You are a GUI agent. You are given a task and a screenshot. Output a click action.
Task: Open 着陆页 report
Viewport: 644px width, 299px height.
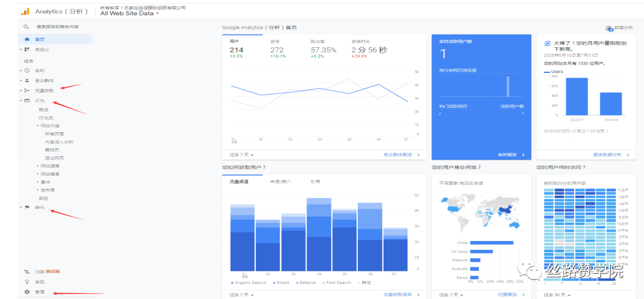click(52, 149)
